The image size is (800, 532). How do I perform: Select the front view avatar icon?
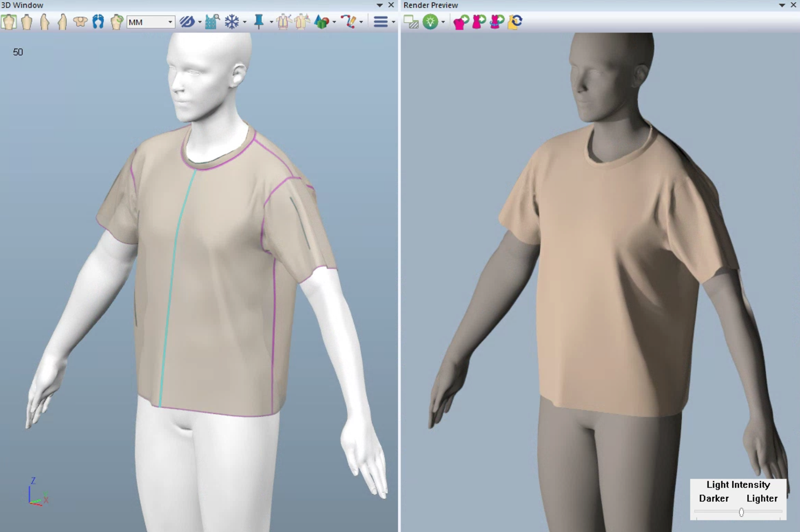[x=9, y=22]
